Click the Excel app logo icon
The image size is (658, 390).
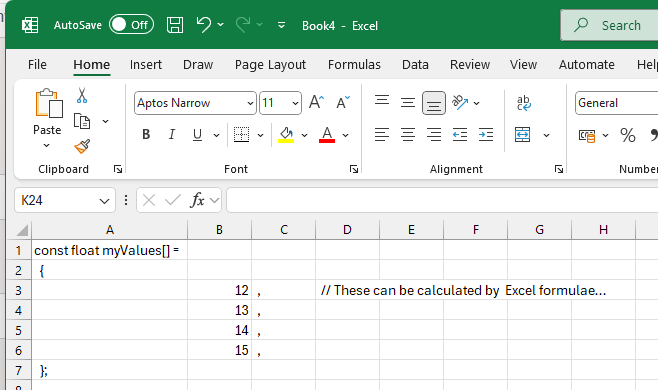coord(30,25)
